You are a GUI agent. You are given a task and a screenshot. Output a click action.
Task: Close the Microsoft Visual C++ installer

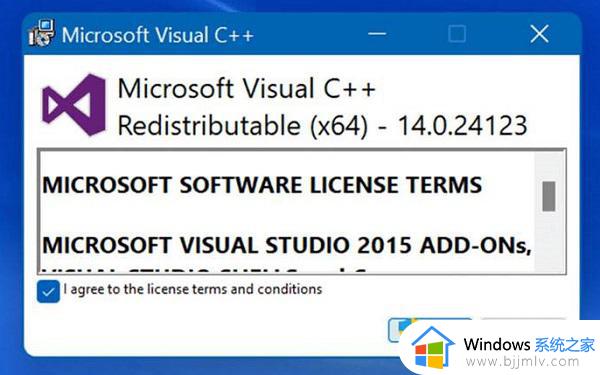(540, 34)
